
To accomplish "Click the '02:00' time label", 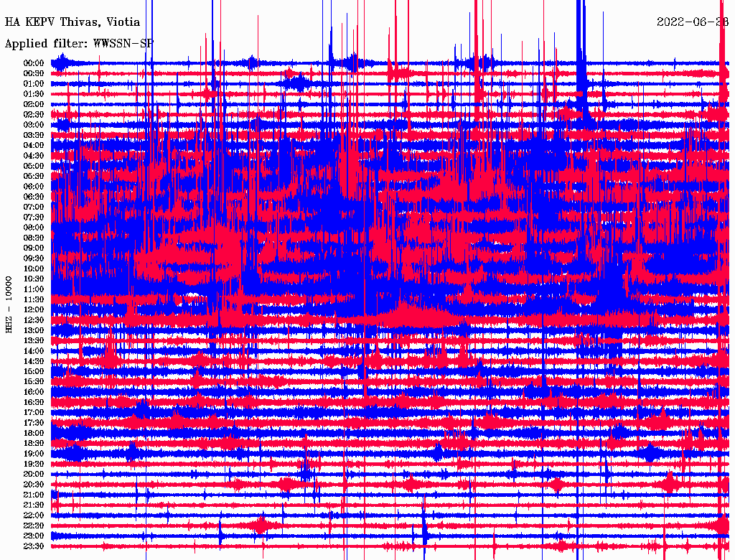I will [x=34, y=104].
